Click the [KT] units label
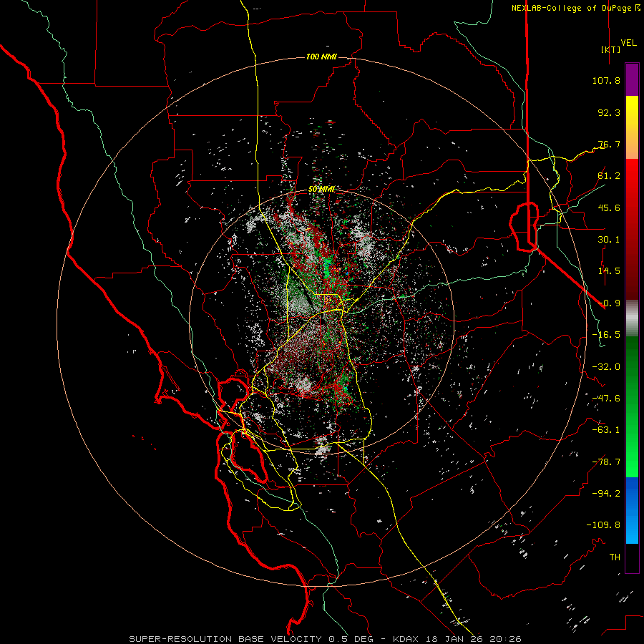 pyautogui.click(x=611, y=49)
